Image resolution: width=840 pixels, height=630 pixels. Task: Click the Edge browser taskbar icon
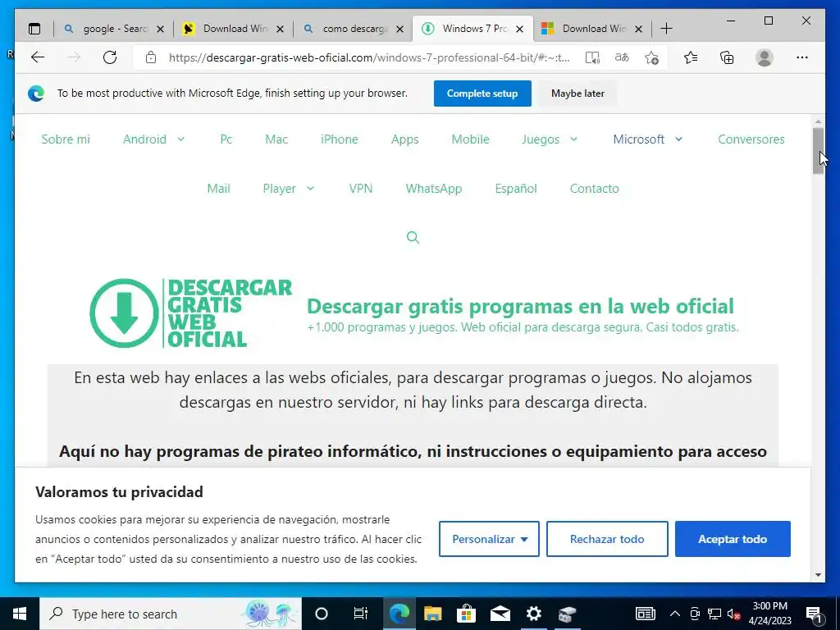pyautogui.click(x=399, y=614)
